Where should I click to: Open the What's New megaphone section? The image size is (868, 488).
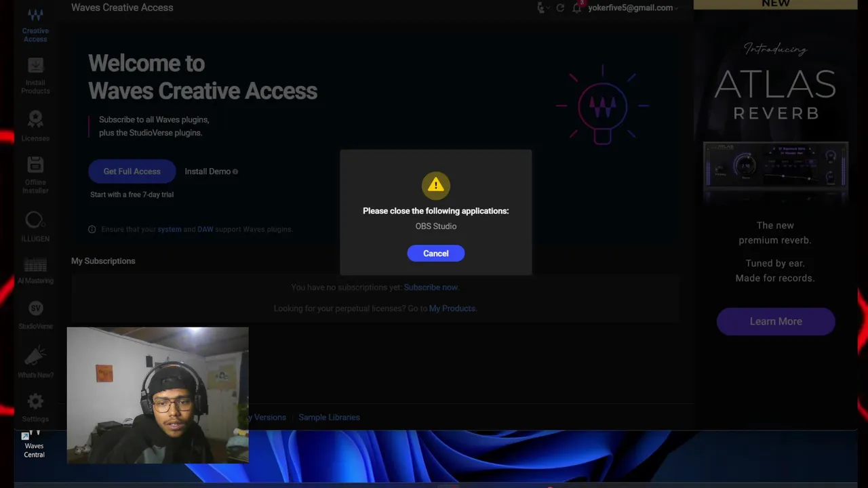point(35,363)
